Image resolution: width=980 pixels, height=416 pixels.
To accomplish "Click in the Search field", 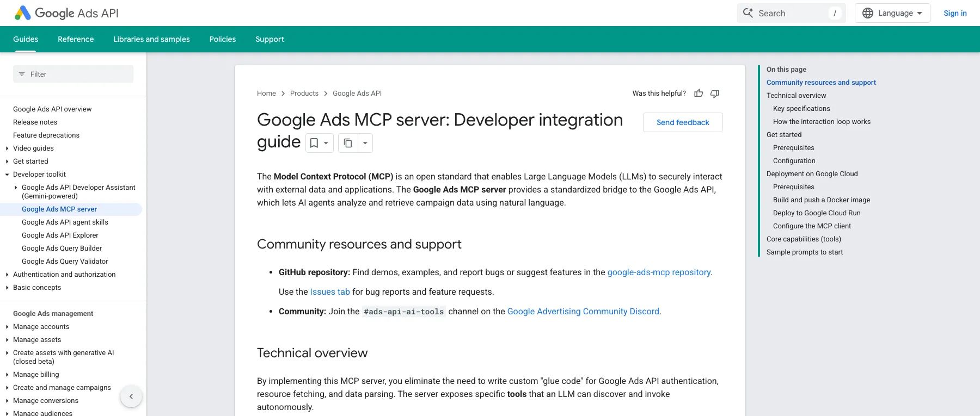I will tap(791, 13).
